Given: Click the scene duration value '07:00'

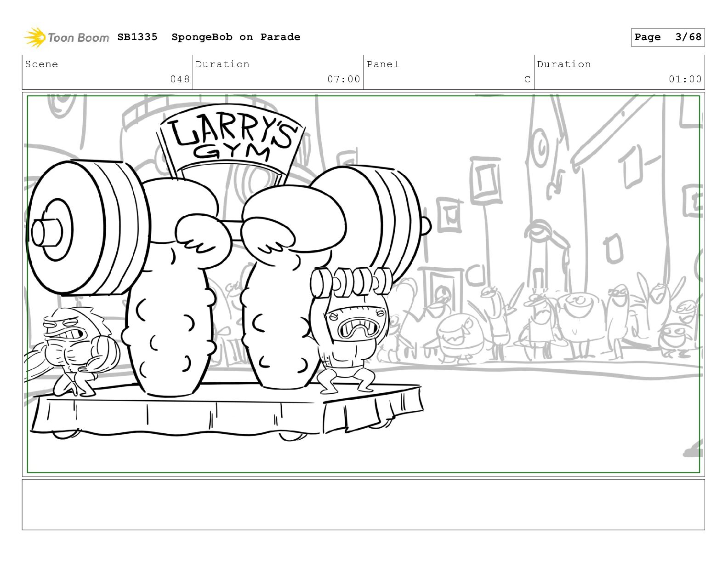Looking at the screenshot, I should [x=344, y=79].
